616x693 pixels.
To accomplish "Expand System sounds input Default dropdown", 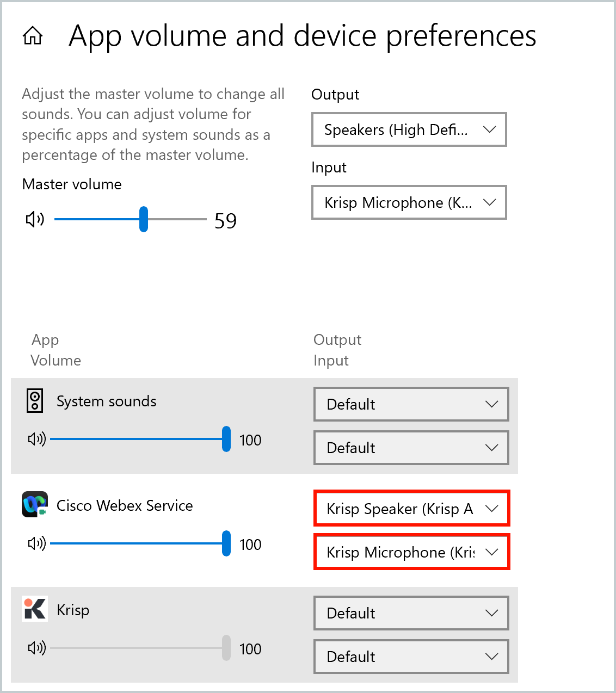I will (x=411, y=448).
